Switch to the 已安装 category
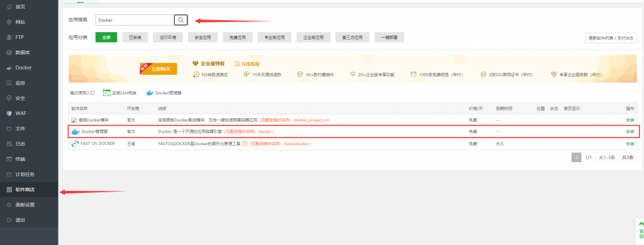 pos(135,37)
